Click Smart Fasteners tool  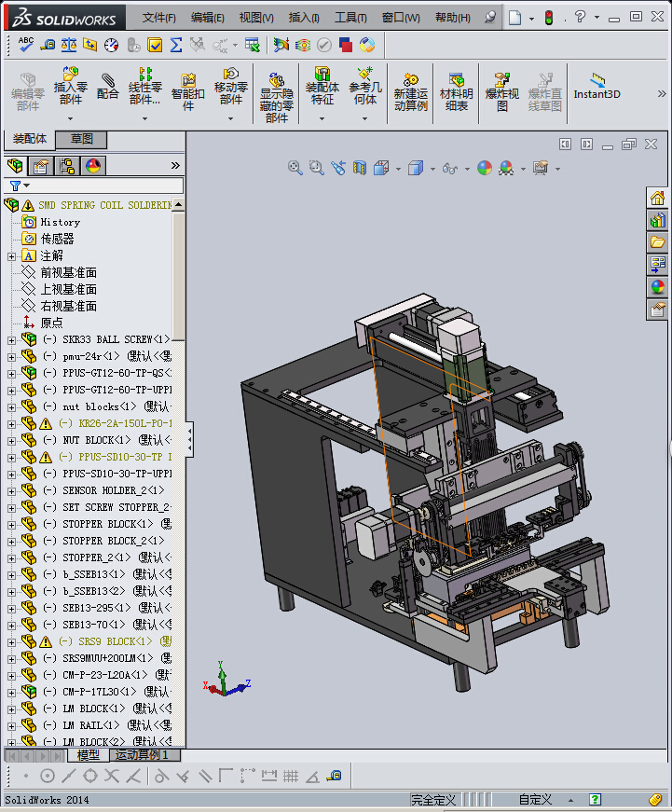[188, 92]
